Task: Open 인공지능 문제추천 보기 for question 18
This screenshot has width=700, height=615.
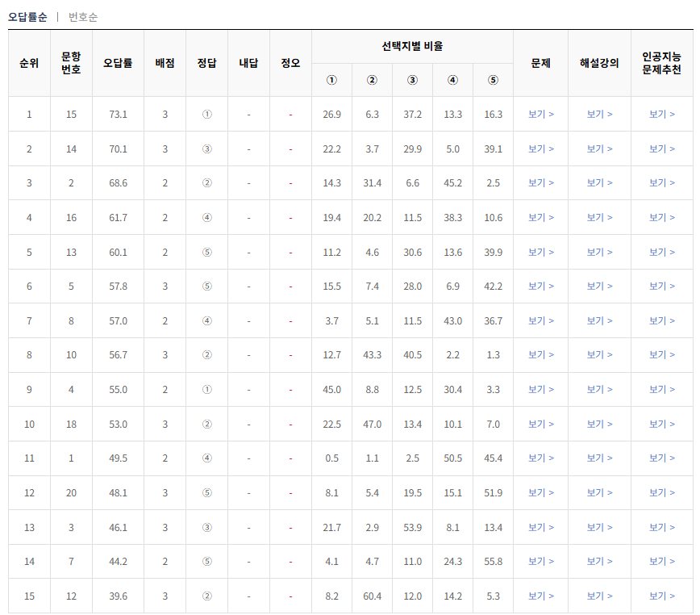Action: [662, 424]
